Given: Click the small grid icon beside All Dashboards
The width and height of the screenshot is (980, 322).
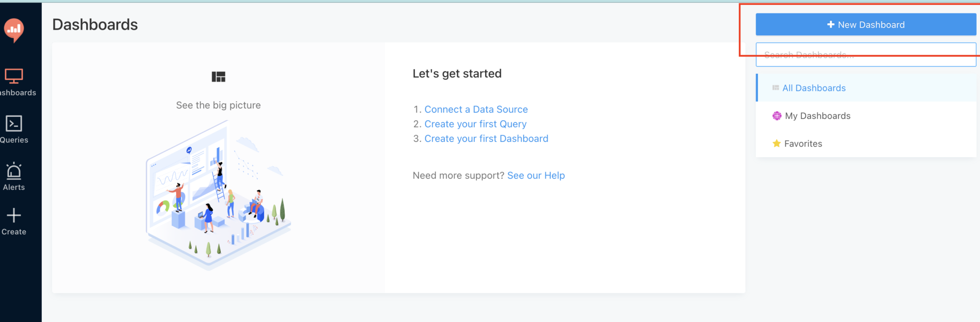Looking at the screenshot, I should (x=776, y=88).
